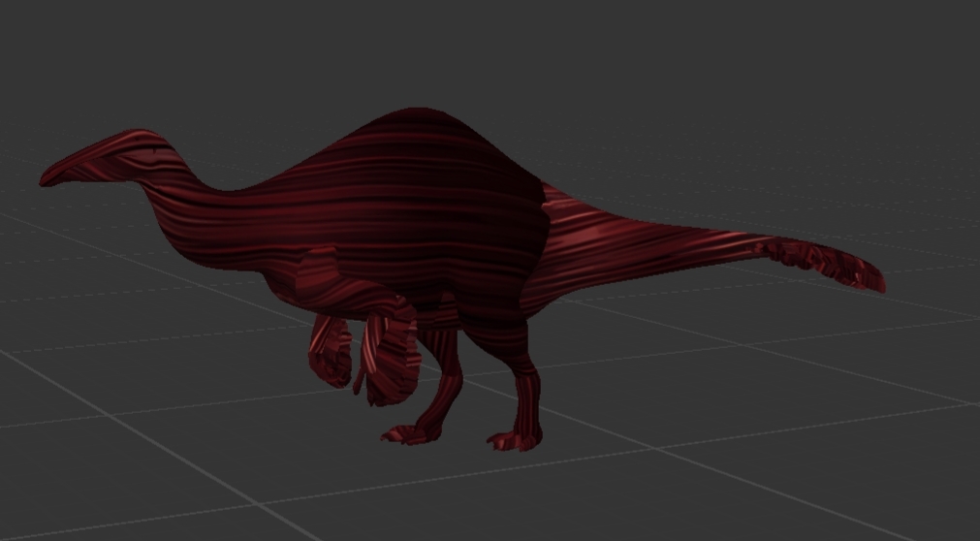Select the tip of the dinosaur's snout
This screenshot has height=541, width=980.
tap(46, 179)
